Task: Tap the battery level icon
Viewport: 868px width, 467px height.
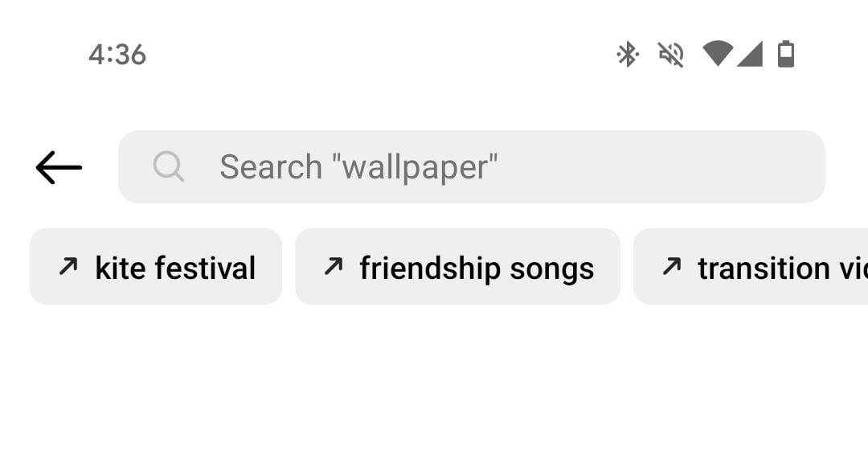Action: pos(786,54)
